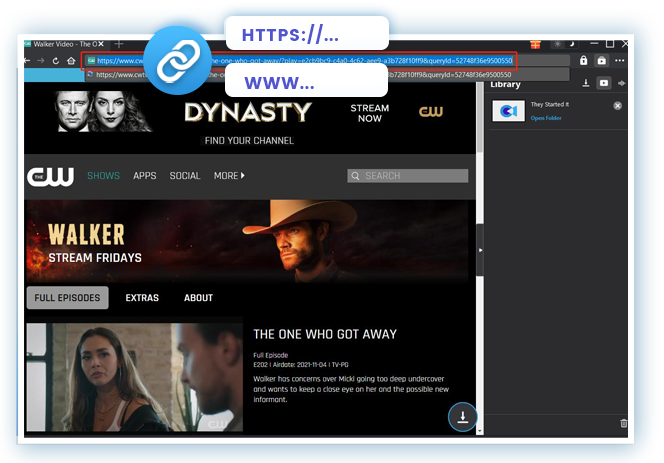
Task: Remove 'They Started It' from library
Action: pyautogui.click(x=617, y=105)
